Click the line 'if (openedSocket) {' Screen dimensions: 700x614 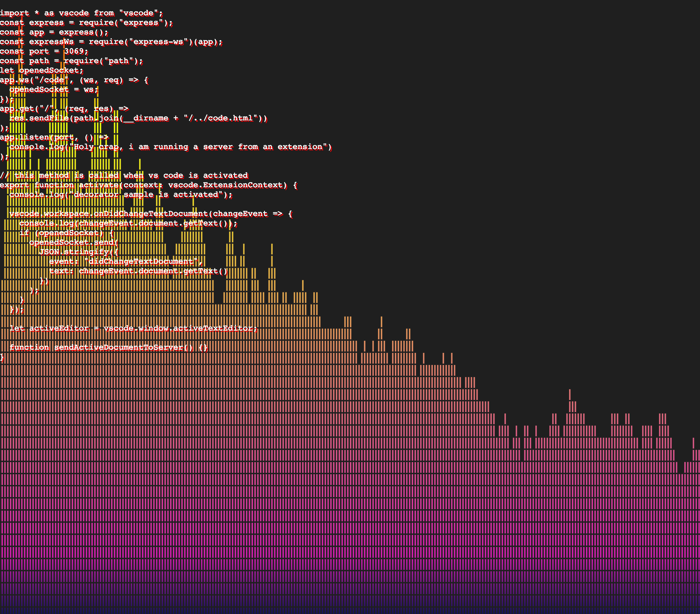(x=67, y=233)
